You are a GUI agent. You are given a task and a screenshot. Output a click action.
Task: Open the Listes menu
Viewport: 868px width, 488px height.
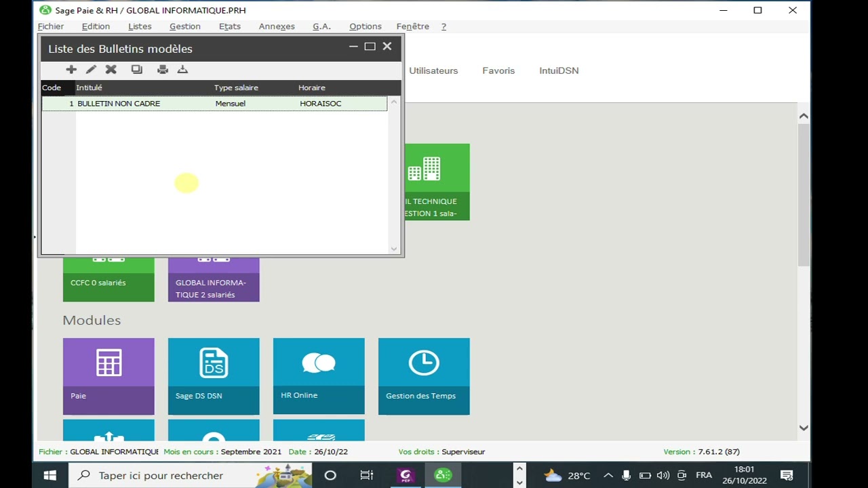[x=140, y=26]
